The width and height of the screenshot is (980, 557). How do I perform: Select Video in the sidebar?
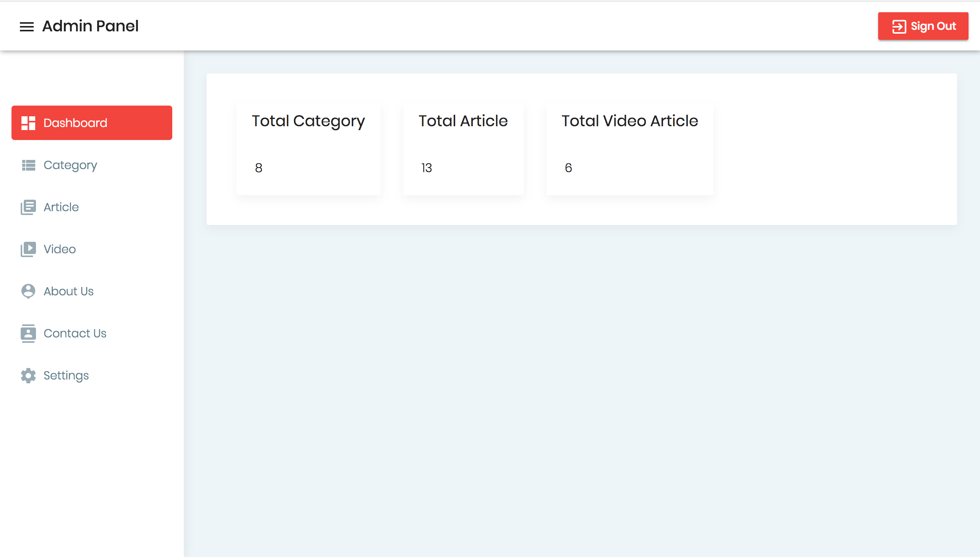[60, 249]
